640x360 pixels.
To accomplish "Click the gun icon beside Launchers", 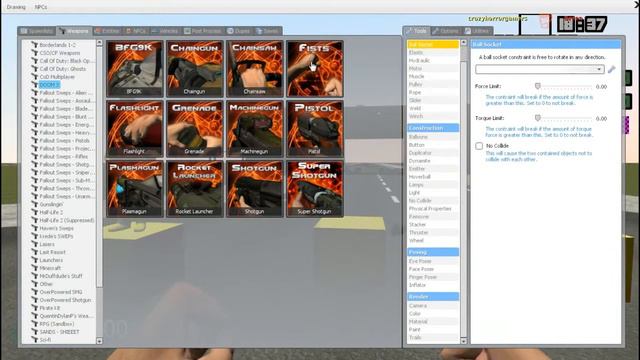I will tap(35, 260).
